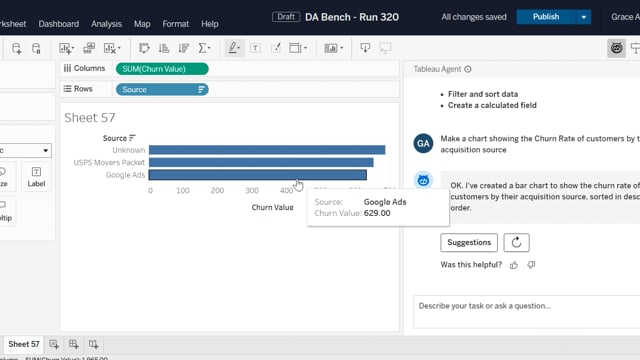The height and width of the screenshot is (360, 640).
Task: Click 'Create a calculated field' suggestion text
Action: [x=492, y=105]
